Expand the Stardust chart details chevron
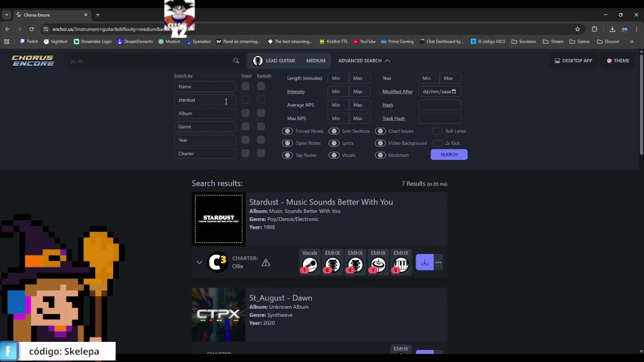Viewport: 644px width, 362px height. point(199,262)
